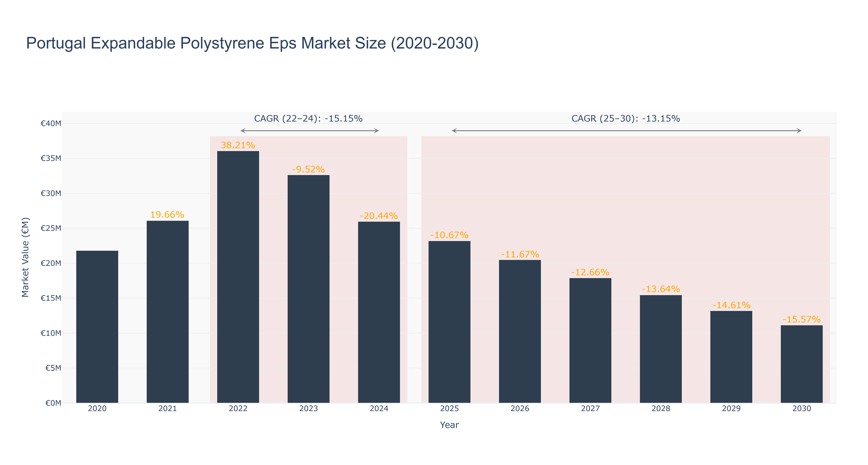Click the 2020 market value bar
868x465 pixels.
[x=97, y=327]
